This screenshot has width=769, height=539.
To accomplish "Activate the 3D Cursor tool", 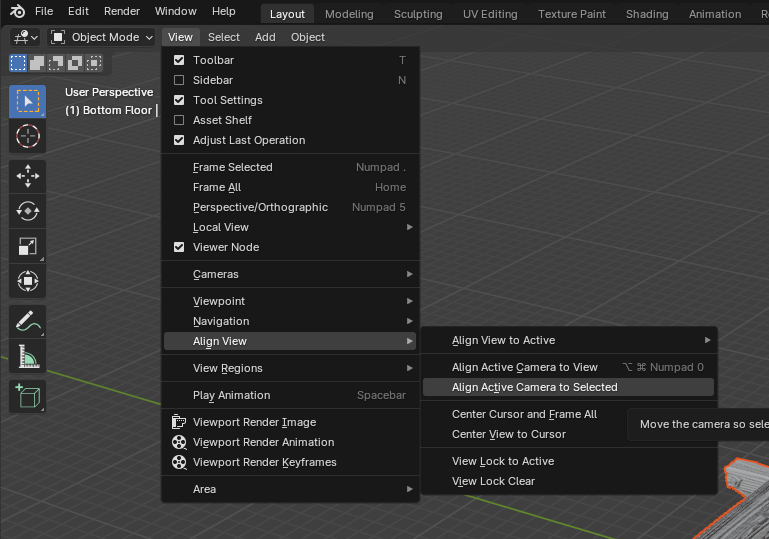I will [28, 136].
